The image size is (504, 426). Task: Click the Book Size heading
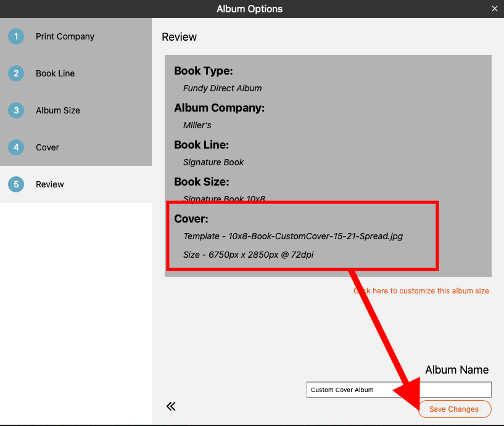click(202, 181)
